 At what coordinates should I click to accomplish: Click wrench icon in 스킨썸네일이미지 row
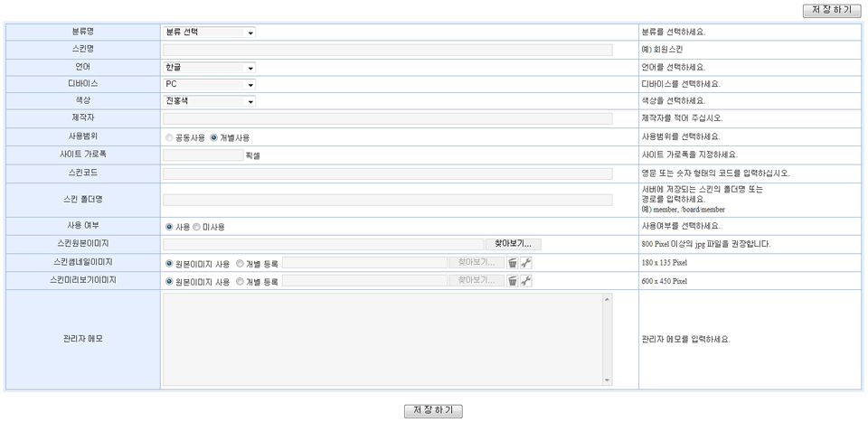(526, 263)
